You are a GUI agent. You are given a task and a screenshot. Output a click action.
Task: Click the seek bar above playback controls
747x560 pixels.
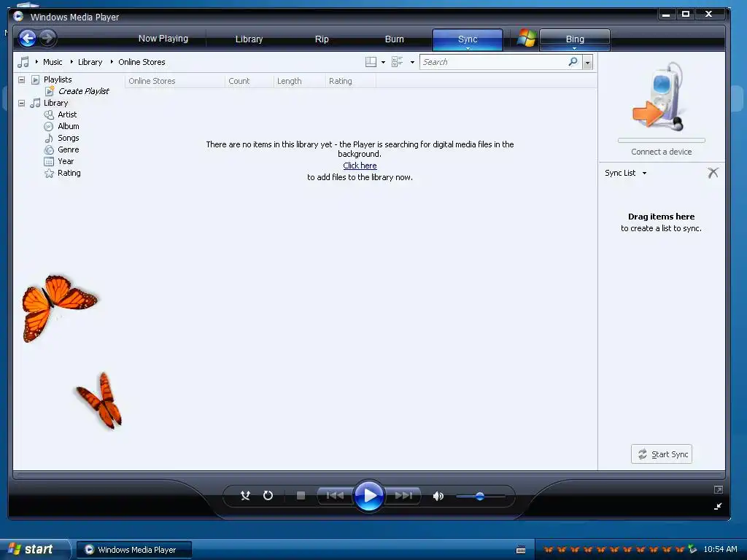[368, 475]
